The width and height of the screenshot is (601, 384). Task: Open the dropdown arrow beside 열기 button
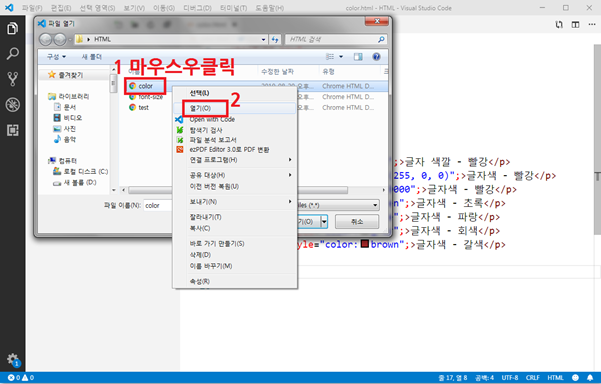(x=324, y=222)
